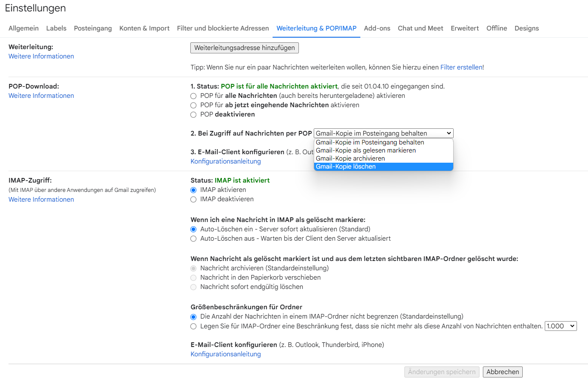Open the Chat und Meet tab
The height and width of the screenshot is (383, 588).
tap(421, 28)
